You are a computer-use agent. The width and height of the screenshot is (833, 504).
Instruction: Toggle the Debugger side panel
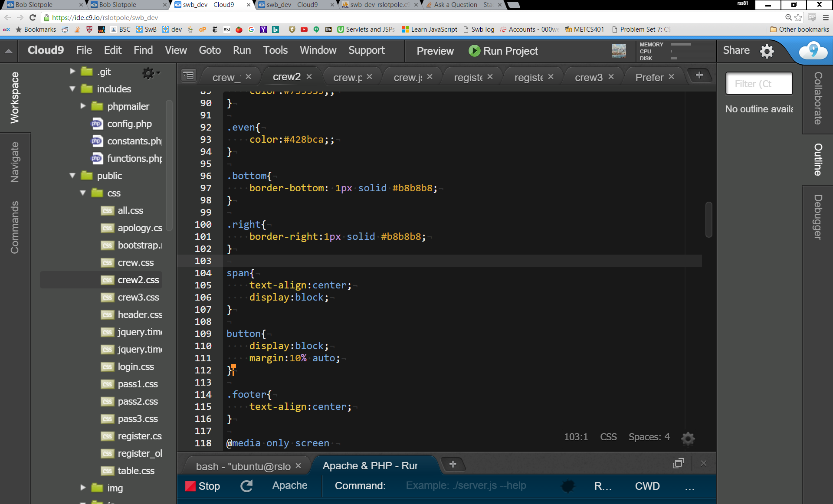point(818,217)
